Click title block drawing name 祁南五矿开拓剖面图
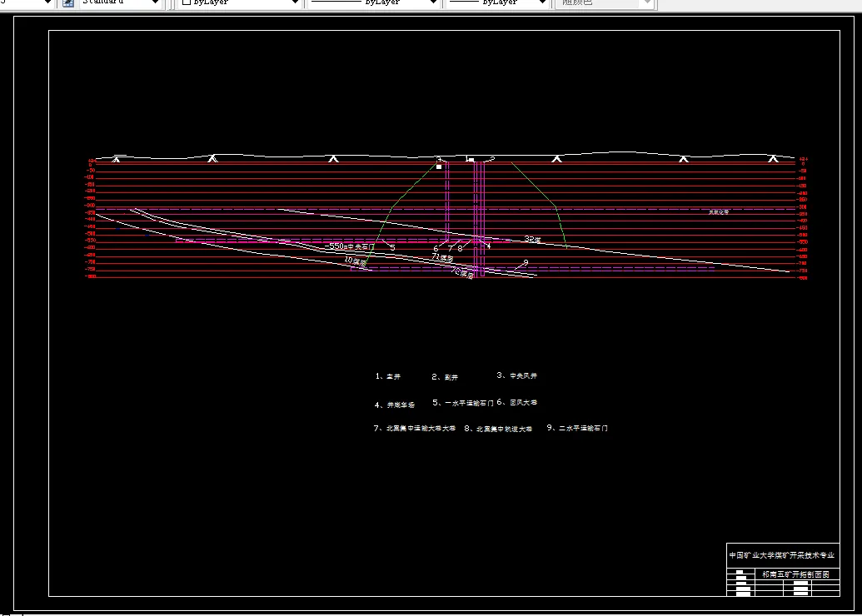The height and width of the screenshot is (616, 862). pos(795,574)
